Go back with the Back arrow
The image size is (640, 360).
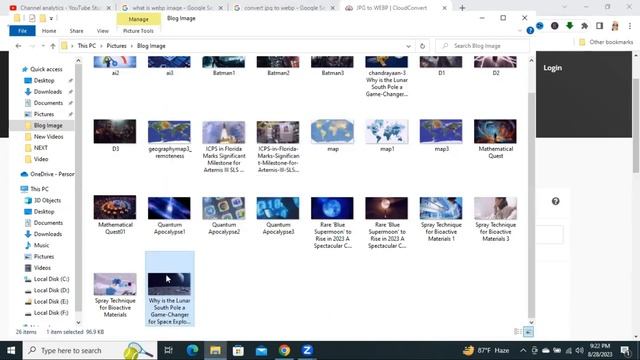18,46
